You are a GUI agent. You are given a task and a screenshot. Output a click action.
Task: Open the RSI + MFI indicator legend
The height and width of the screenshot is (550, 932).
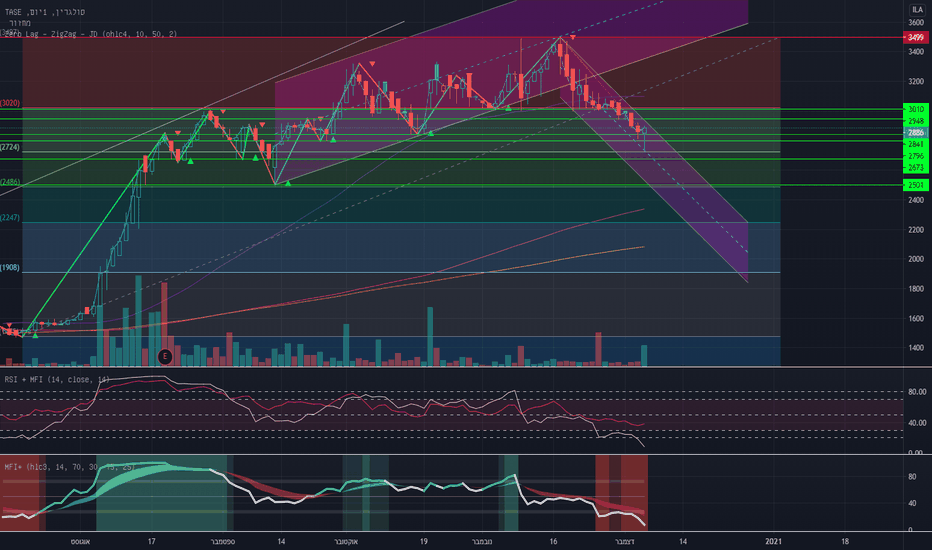[57, 379]
